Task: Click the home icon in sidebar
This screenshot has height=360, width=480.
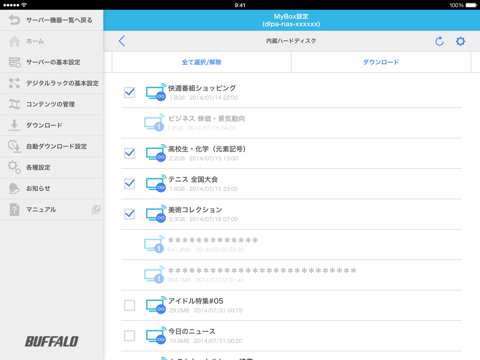Action: (14, 41)
